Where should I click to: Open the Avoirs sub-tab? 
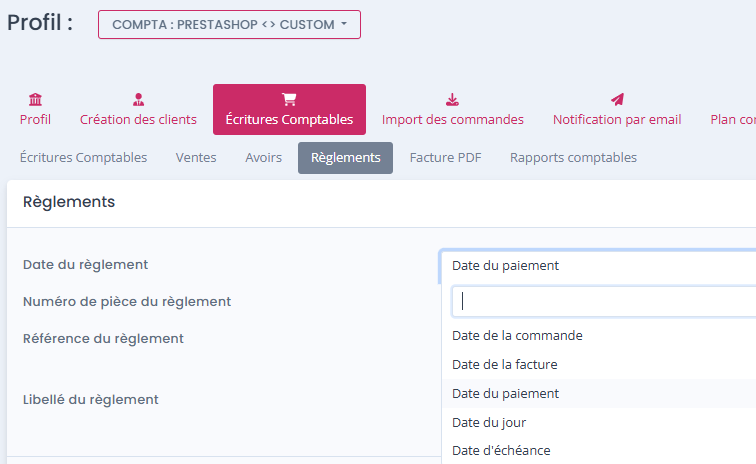[263, 158]
